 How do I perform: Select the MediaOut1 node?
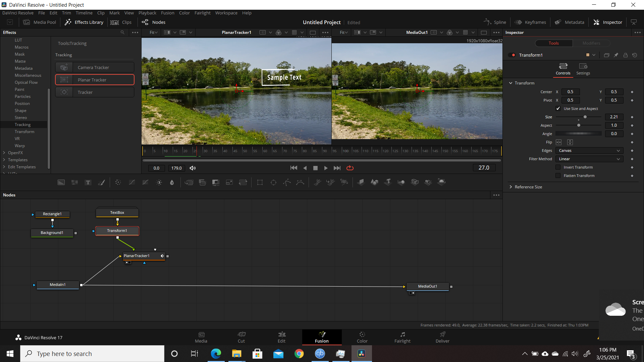pyautogui.click(x=428, y=286)
